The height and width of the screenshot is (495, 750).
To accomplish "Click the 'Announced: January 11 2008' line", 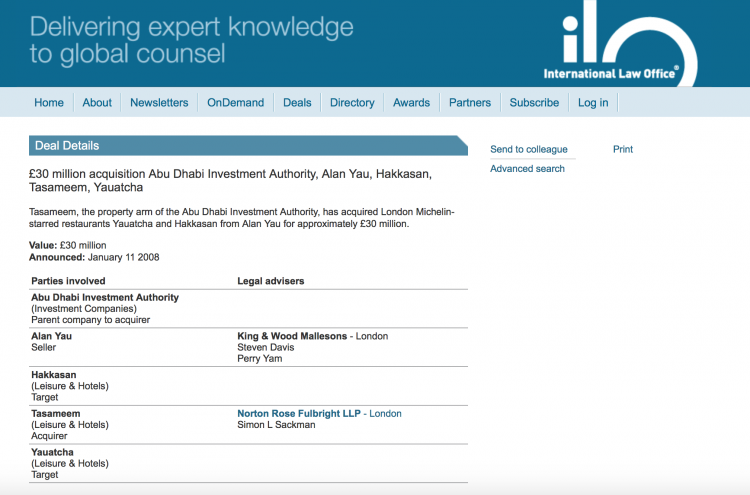I will (94, 257).
